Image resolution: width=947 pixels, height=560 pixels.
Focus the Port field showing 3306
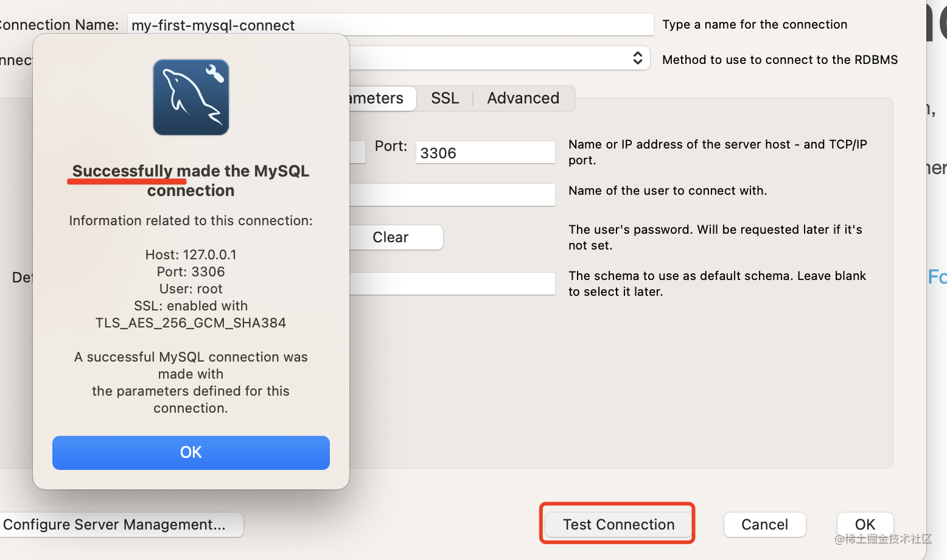pyautogui.click(x=485, y=152)
